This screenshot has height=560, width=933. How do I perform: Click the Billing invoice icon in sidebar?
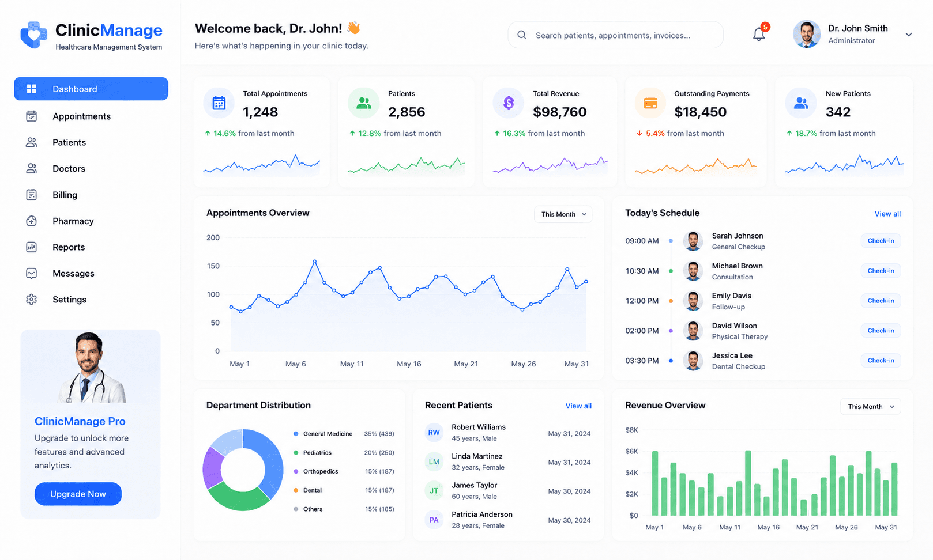(32, 195)
